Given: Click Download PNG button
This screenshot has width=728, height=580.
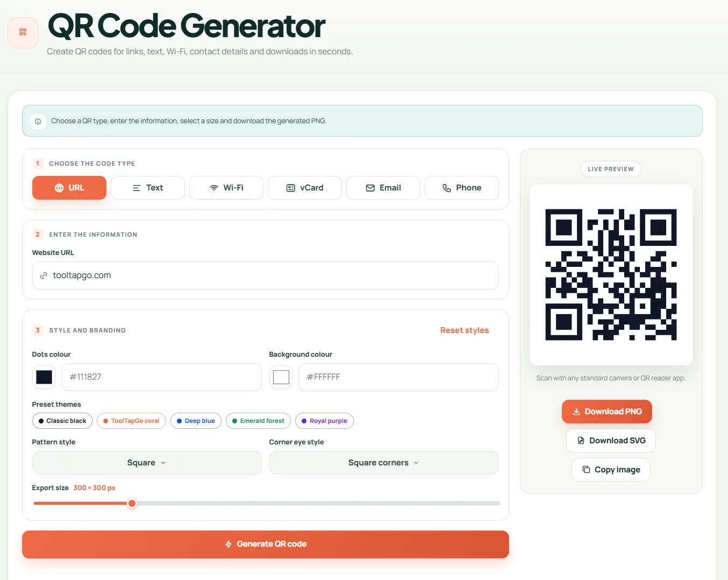Looking at the screenshot, I should point(607,412).
